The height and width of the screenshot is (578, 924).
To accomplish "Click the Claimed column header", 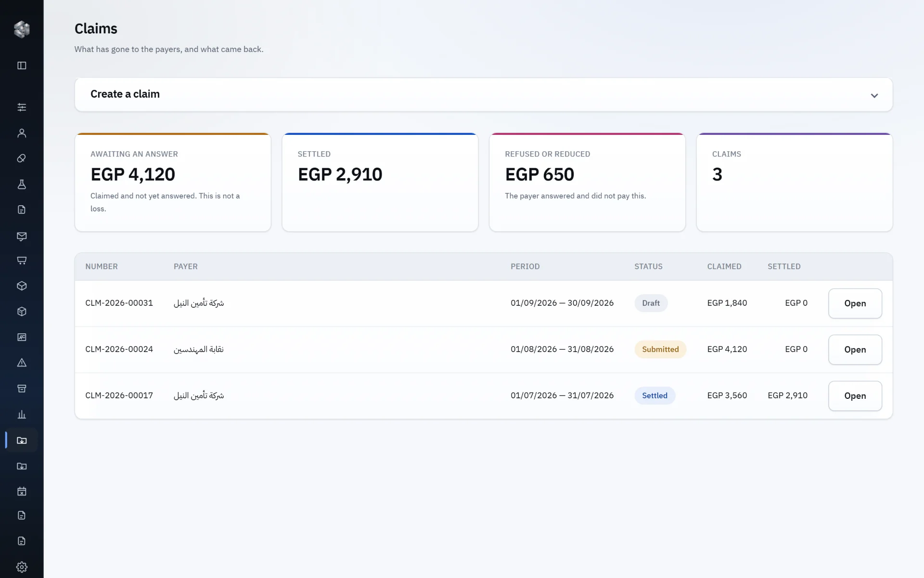I will click(724, 266).
